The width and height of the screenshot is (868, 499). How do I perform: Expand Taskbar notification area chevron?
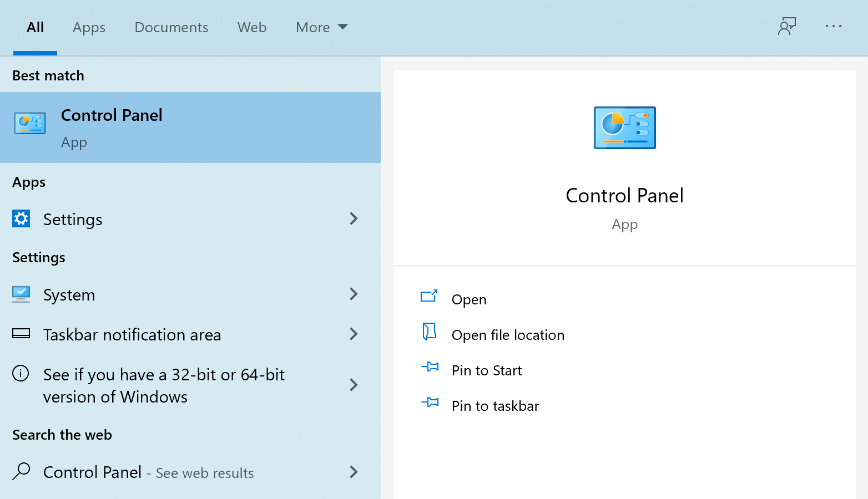pyautogui.click(x=354, y=334)
